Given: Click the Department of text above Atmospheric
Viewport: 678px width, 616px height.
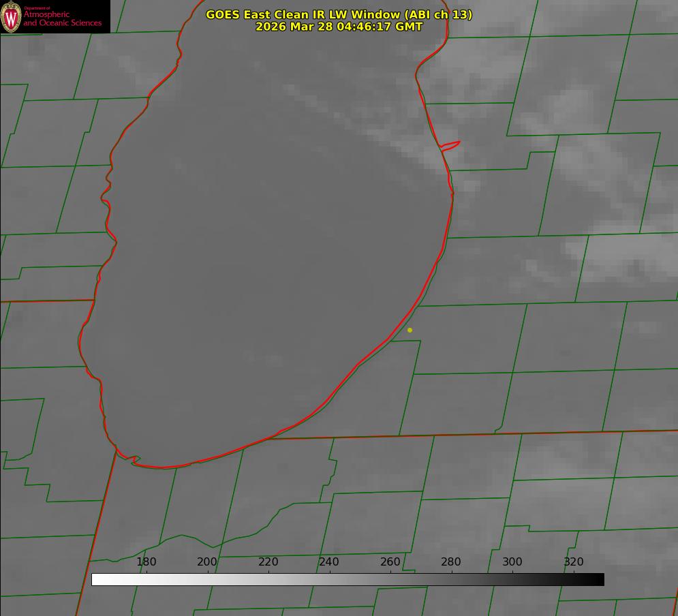Looking at the screenshot, I should tap(37, 8).
